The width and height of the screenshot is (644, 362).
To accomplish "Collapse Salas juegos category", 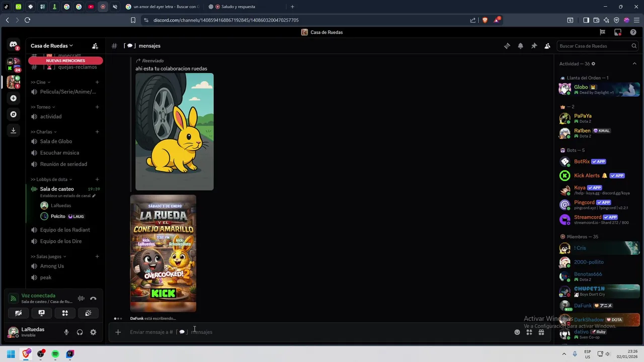I will click(48, 256).
